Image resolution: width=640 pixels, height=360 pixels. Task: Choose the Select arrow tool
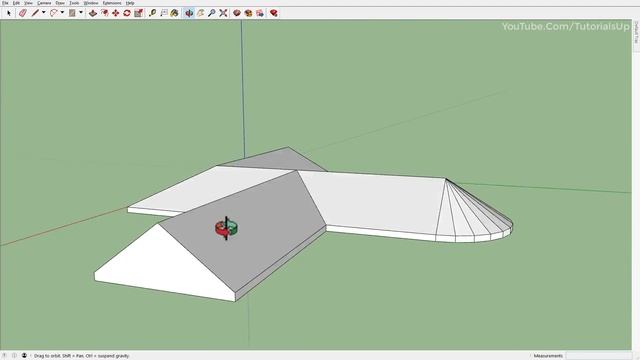9,13
